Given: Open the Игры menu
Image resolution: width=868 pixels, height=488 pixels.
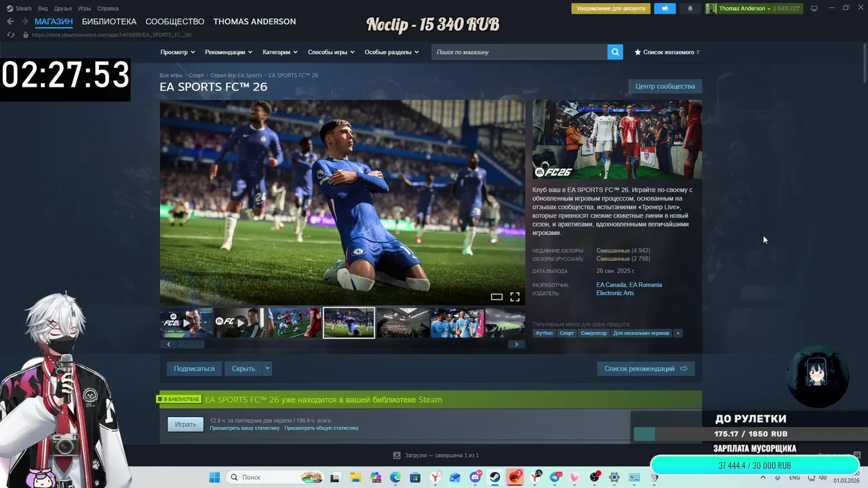Looking at the screenshot, I should (x=85, y=8).
